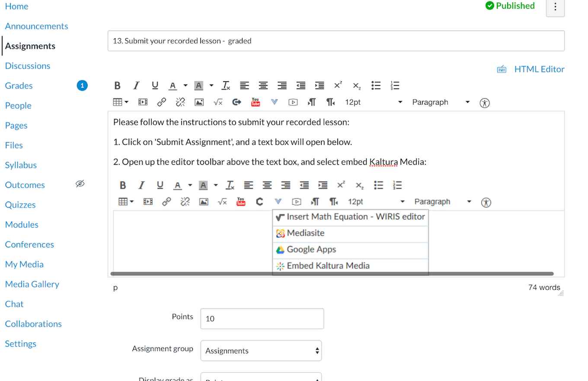This screenshot has height=381, width=588.
Task: Remove a link with the broken chain icon
Action: coord(180,102)
